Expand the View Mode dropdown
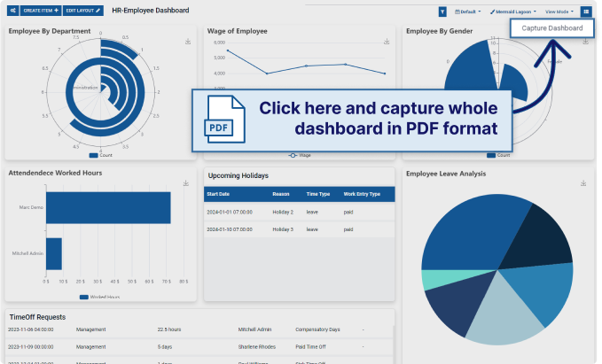Image resolution: width=602 pixels, height=364 pixels. tap(559, 12)
